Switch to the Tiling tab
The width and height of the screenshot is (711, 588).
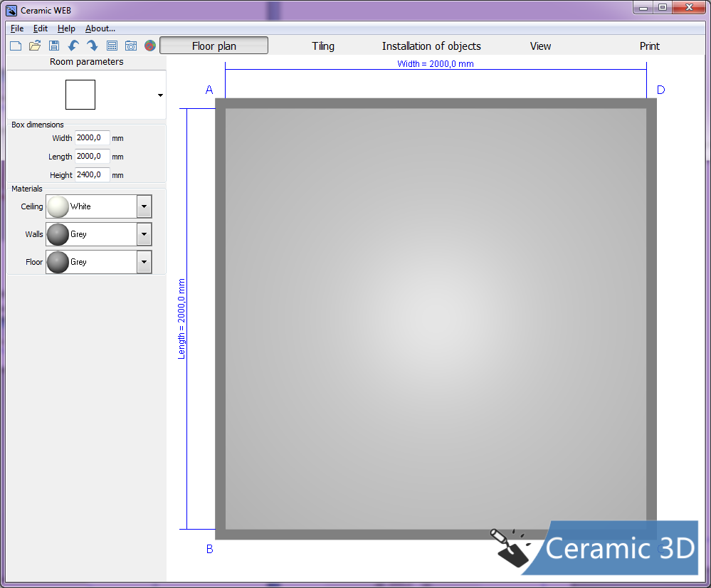[x=323, y=46]
